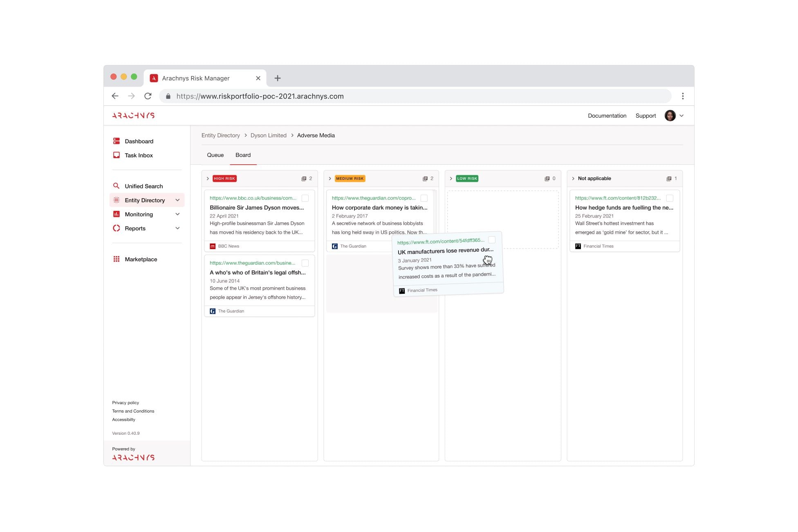Click the Monitoring chart icon
This screenshot has height=532, width=798.
(x=117, y=214)
